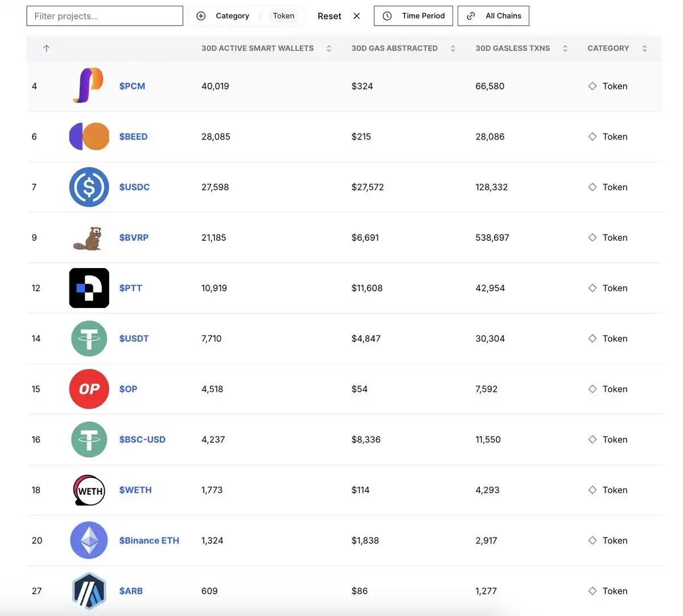
Task: Click the $PCM token logo icon
Action: (88, 86)
